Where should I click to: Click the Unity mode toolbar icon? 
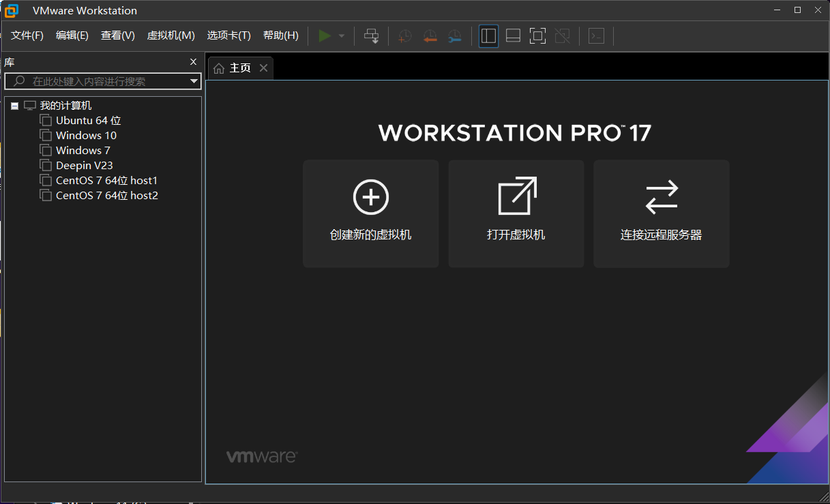click(x=562, y=36)
